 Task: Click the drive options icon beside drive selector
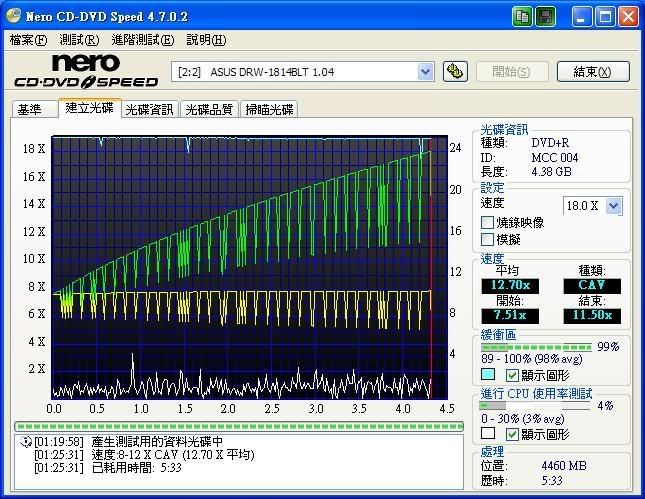pos(455,72)
